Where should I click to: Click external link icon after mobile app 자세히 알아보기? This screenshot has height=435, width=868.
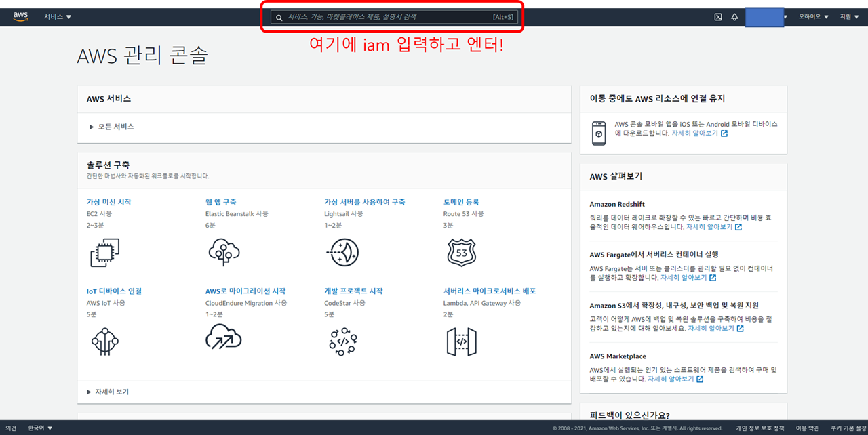click(x=724, y=133)
